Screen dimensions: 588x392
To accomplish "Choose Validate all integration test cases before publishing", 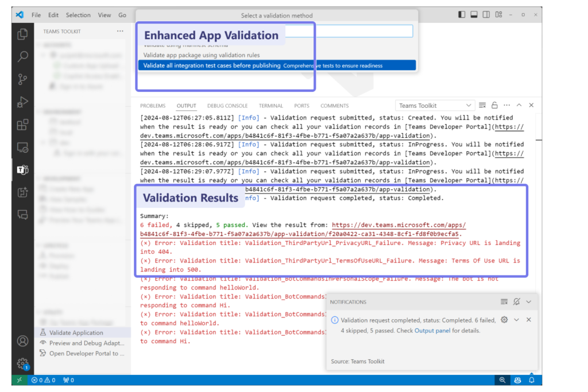I will tap(241, 65).
